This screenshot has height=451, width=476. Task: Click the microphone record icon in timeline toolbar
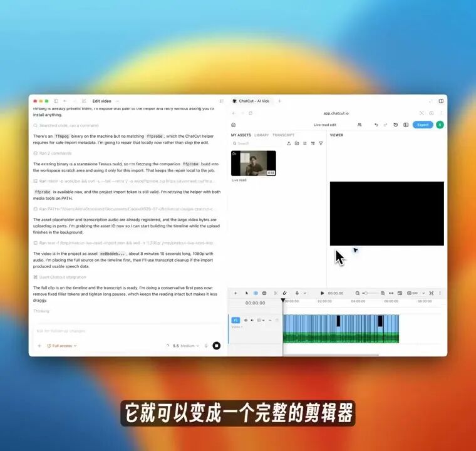coord(297,293)
